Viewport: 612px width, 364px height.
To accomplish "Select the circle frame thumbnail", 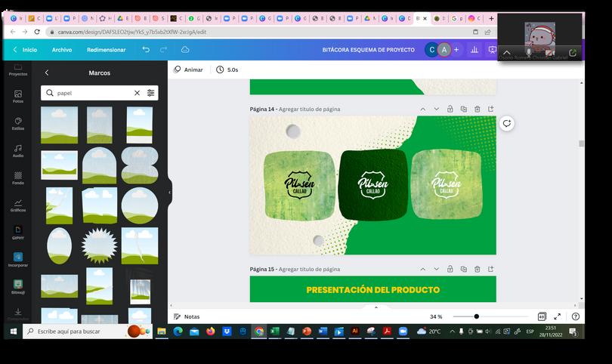I will tap(140, 205).
